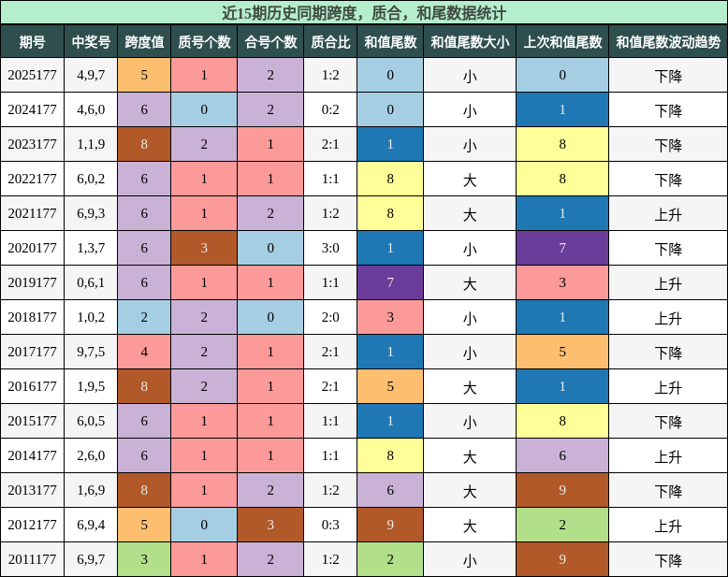Click winning number 6,9,4
The height and width of the screenshot is (577, 728).
tap(91, 525)
